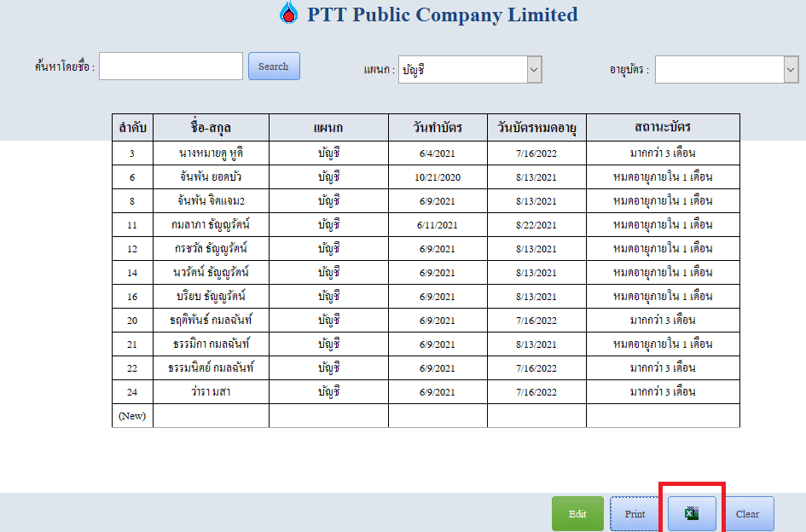The image size is (806, 532).
Task: Click sequence number cell 24
Action: coord(132,391)
